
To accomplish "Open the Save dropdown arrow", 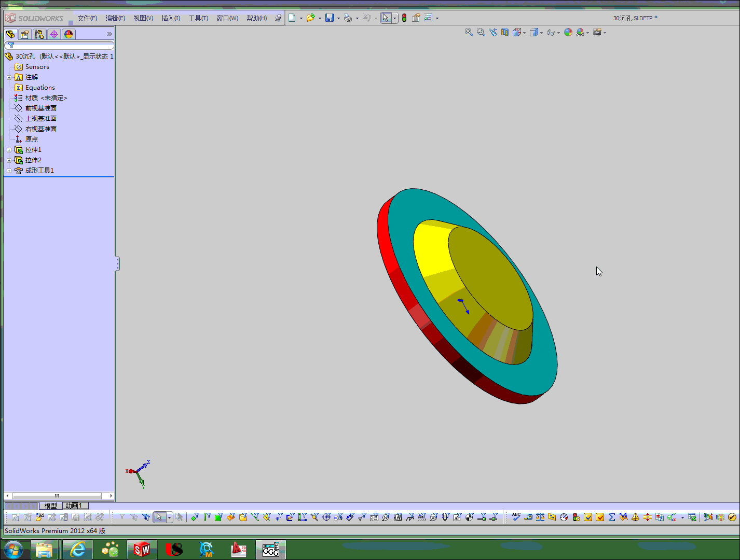I will click(x=338, y=18).
